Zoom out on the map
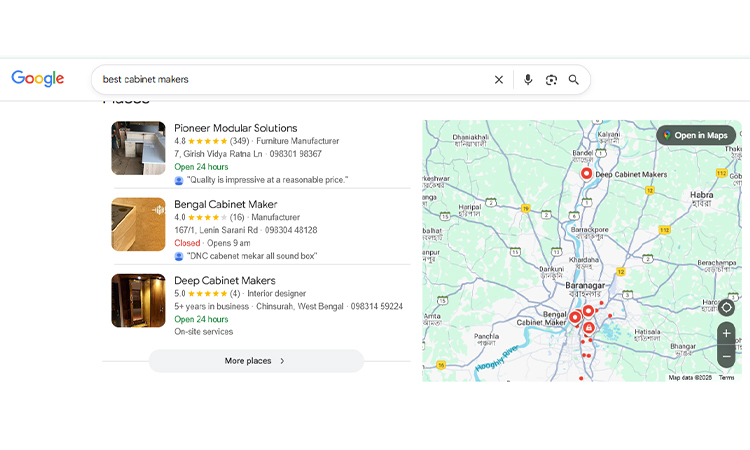 pyautogui.click(x=726, y=356)
